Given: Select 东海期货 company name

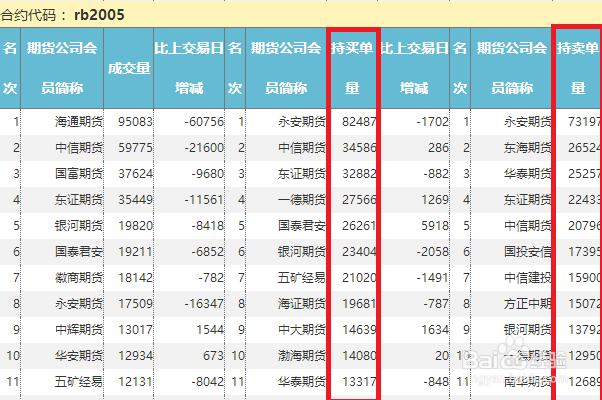Looking at the screenshot, I should (x=528, y=148).
